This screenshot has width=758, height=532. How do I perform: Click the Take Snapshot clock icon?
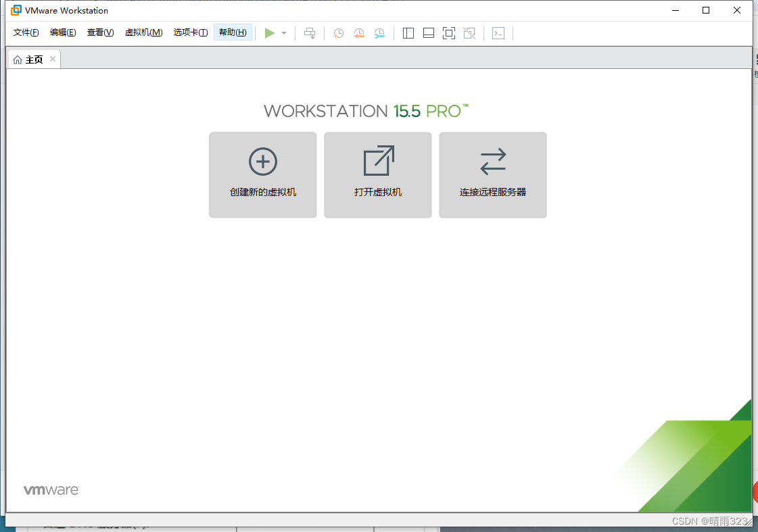tap(338, 33)
